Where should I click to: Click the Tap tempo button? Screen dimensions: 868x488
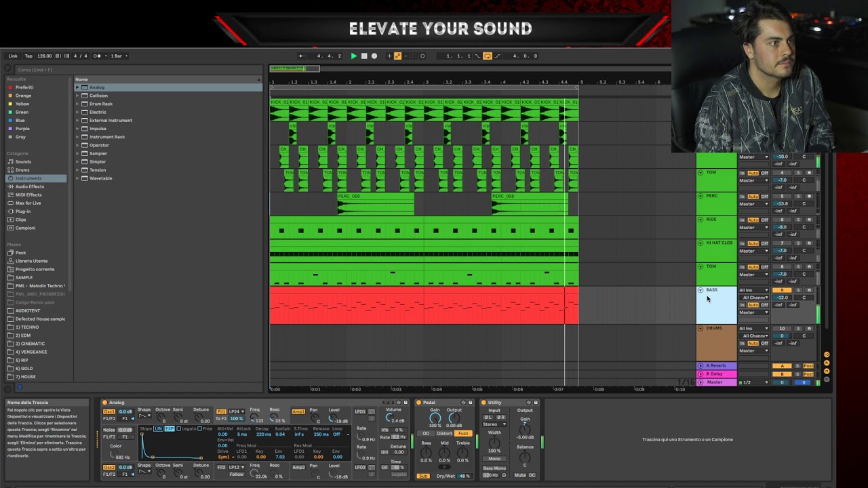tap(28, 56)
